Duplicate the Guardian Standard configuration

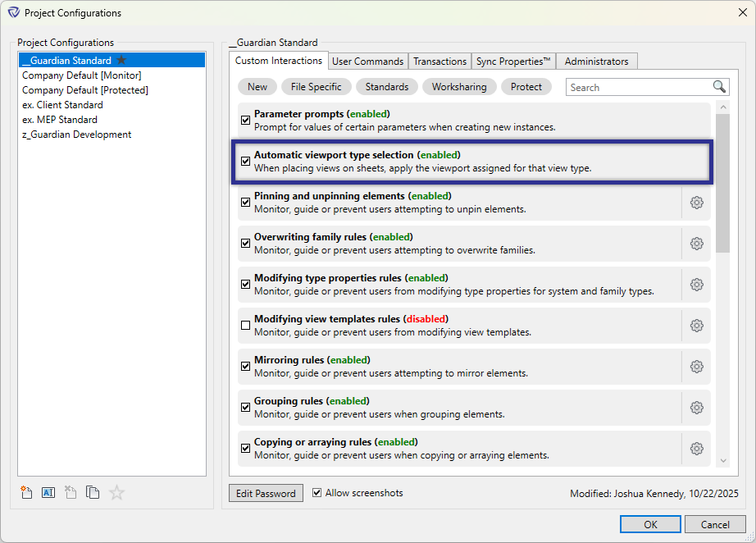point(93,492)
